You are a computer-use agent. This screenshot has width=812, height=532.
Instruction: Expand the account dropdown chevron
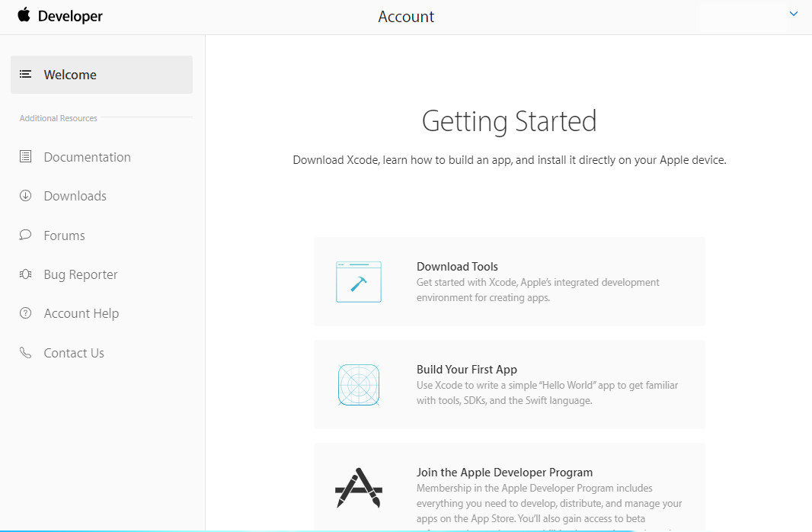pos(794,14)
